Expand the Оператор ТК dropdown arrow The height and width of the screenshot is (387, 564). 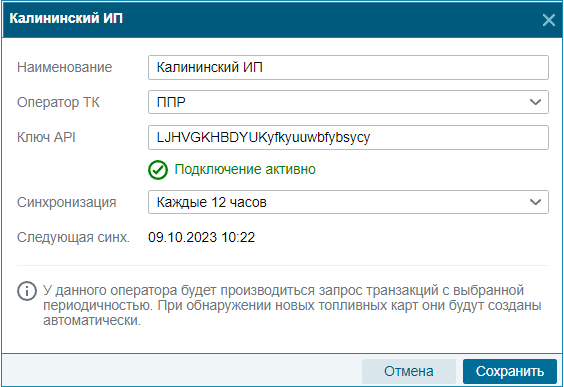(535, 102)
